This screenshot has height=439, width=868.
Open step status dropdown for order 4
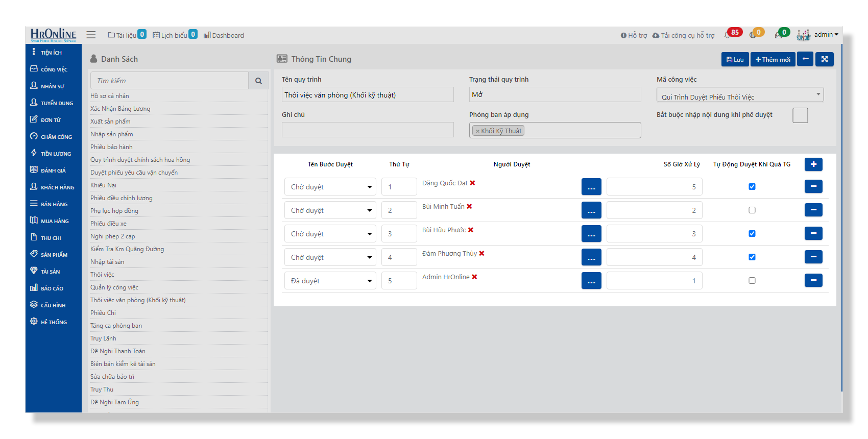coord(330,257)
